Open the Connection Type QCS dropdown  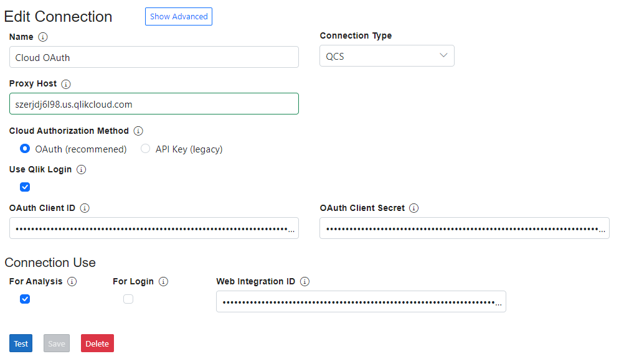387,56
